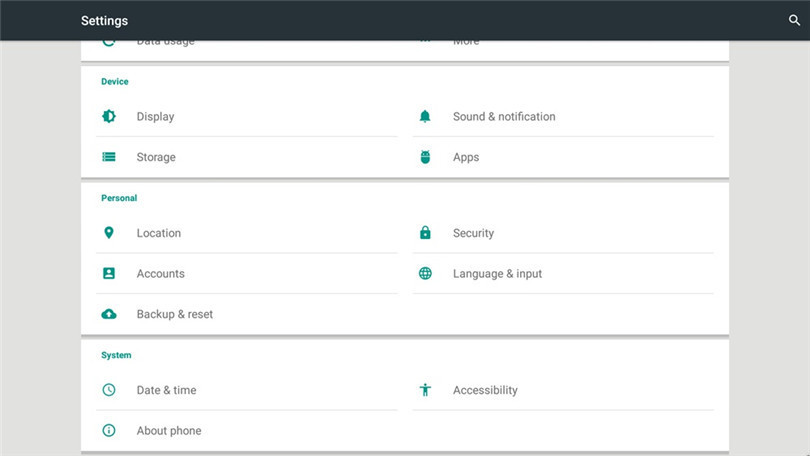Open the Language & input text label
This screenshot has width=810, height=456.
497,274
